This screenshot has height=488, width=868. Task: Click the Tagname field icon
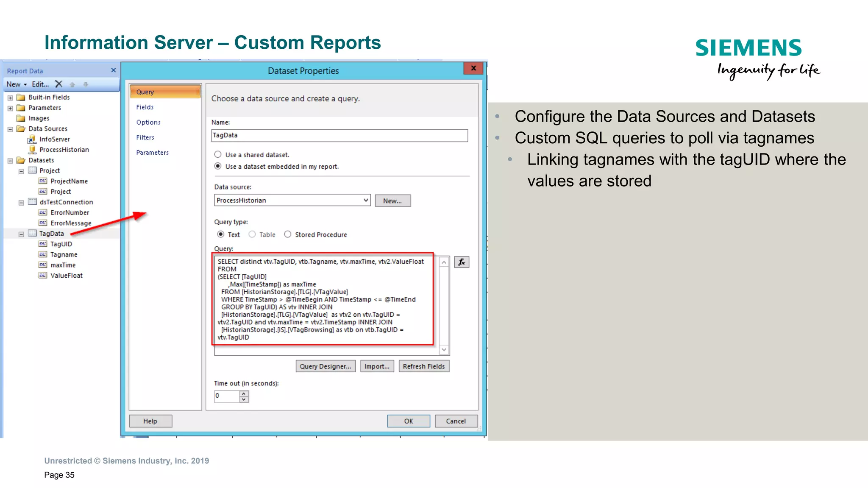point(43,254)
